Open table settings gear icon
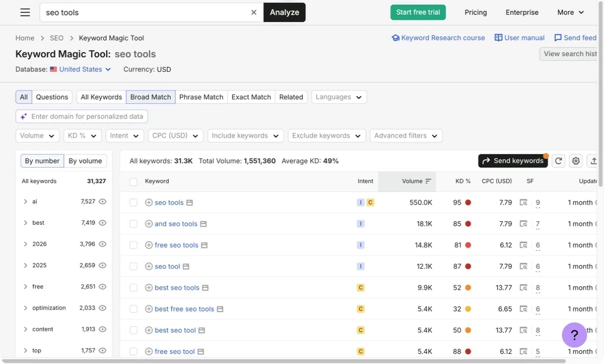Image resolution: width=604 pixels, height=364 pixels. 575,161
